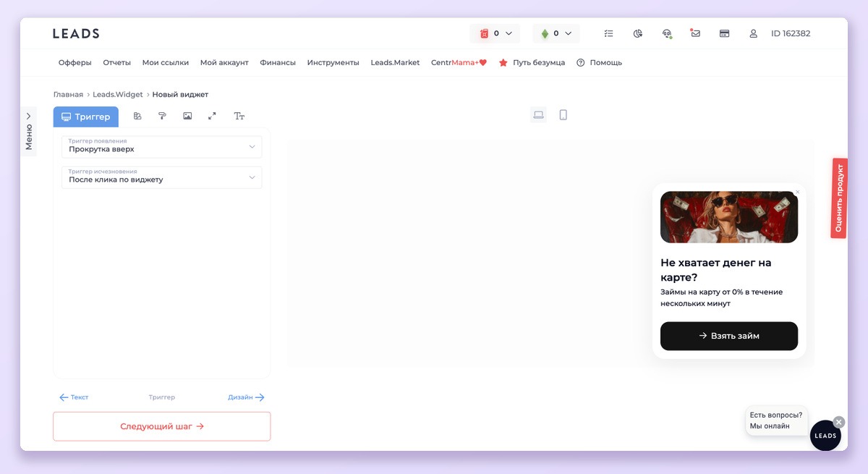The width and height of the screenshot is (868, 474).
Task: Switch to the paint roller design tab
Action: point(163,117)
